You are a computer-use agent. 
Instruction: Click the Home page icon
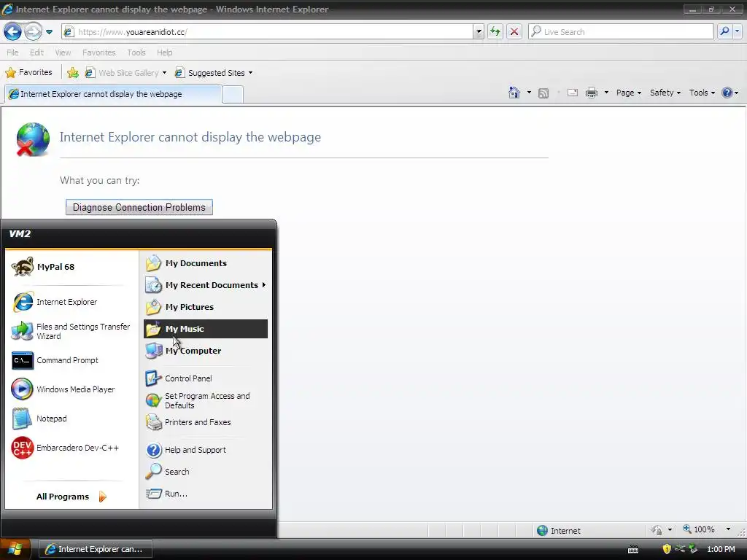[x=514, y=93]
